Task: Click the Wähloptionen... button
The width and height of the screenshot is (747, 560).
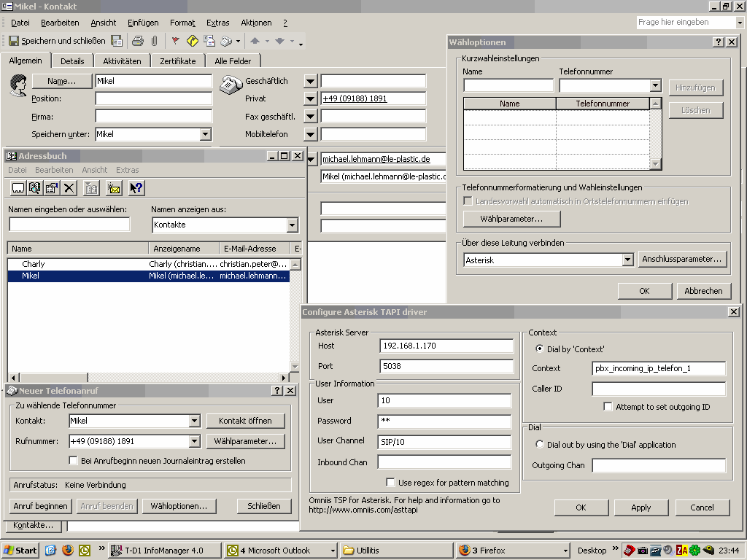Action: coord(179,506)
